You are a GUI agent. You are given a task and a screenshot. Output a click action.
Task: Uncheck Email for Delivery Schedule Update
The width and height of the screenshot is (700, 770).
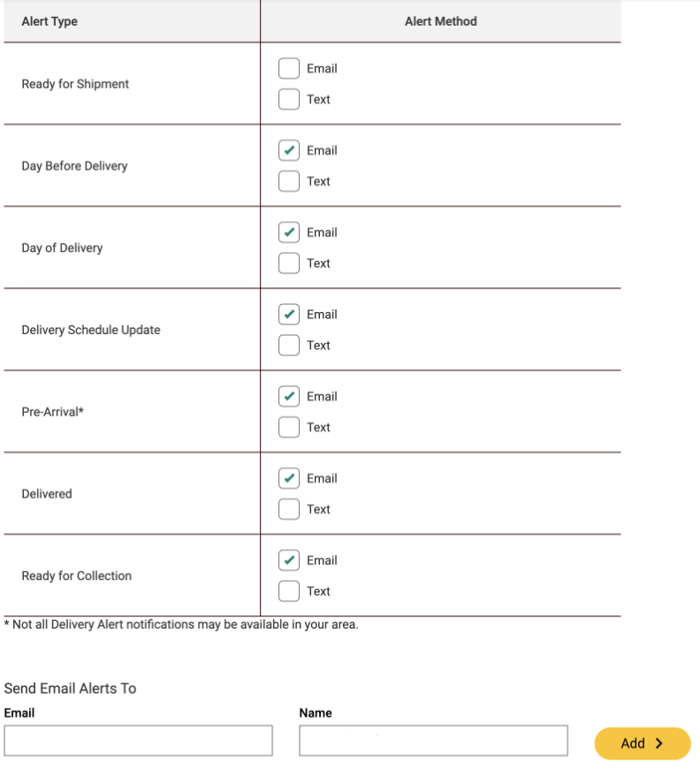click(x=289, y=315)
